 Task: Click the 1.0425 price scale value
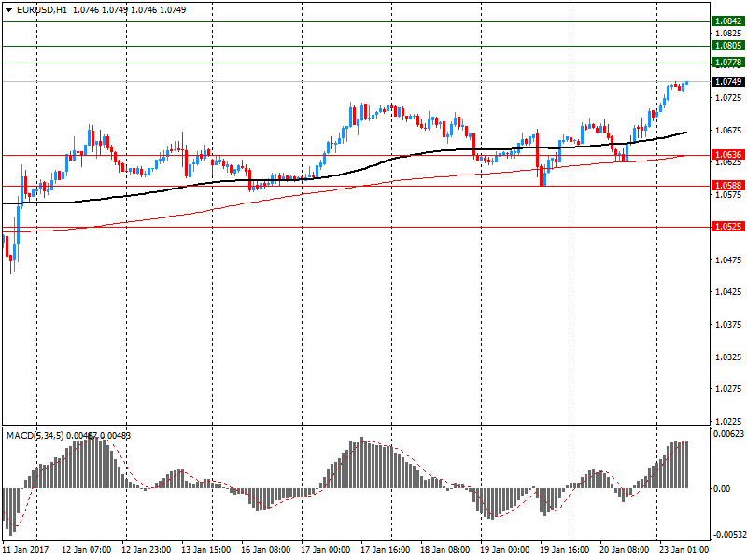(x=729, y=292)
